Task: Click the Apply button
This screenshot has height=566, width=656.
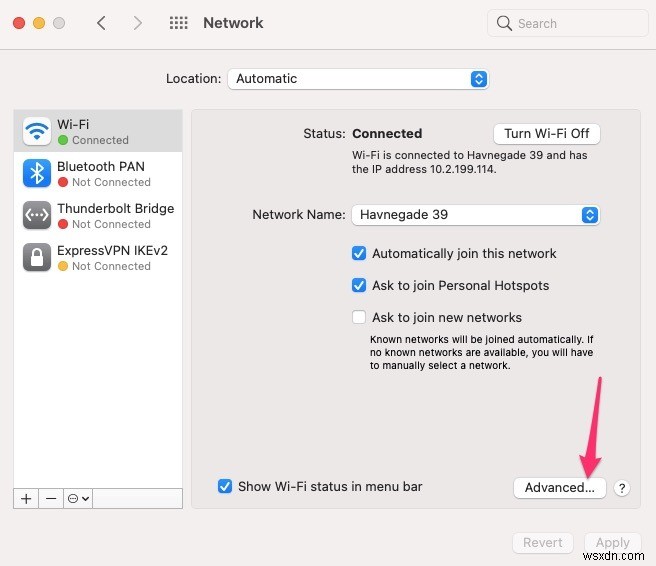Action: (612, 543)
